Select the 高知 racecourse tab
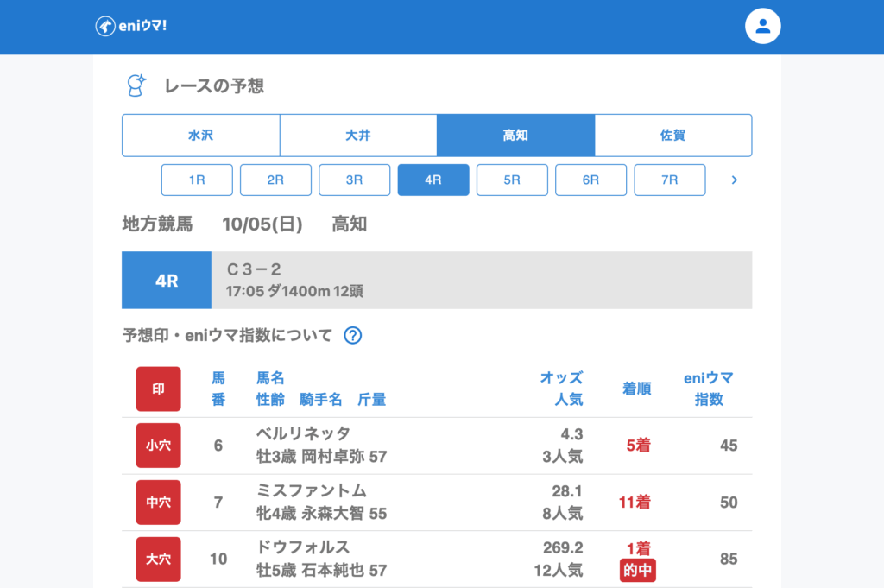Viewport: 884px width, 588px height. [515, 136]
